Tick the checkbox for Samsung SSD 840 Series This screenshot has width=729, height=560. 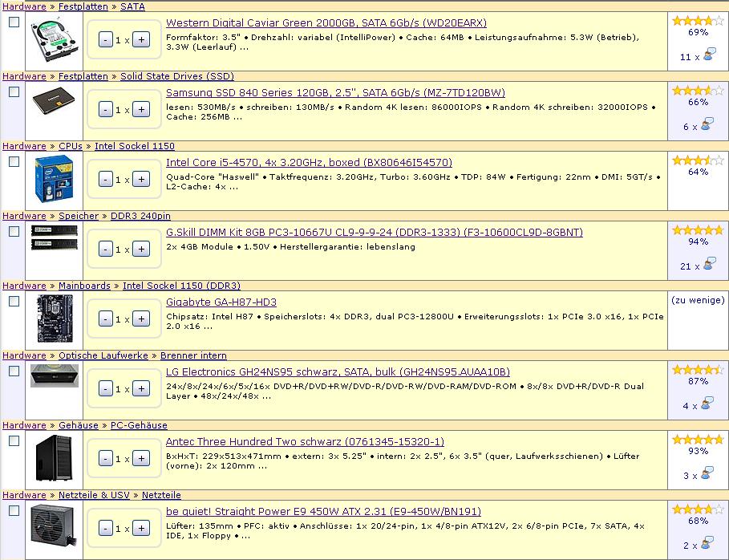pos(14,91)
